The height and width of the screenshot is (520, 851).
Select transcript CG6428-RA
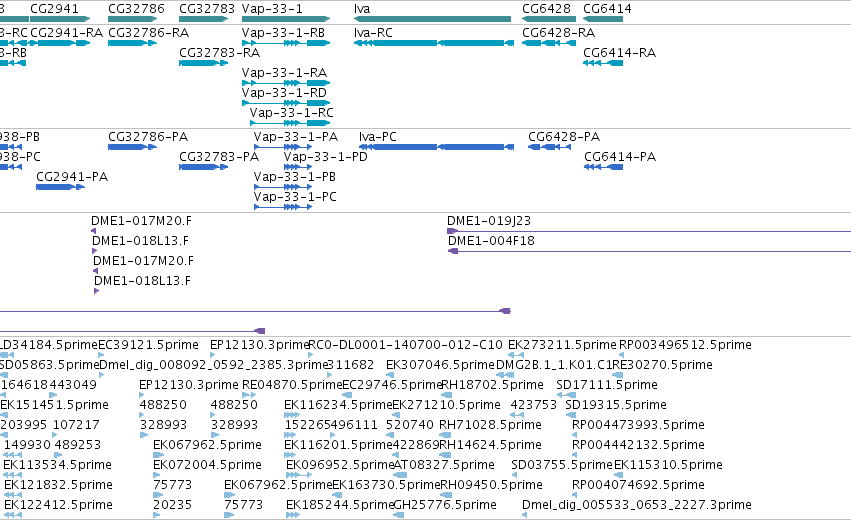click(x=549, y=43)
